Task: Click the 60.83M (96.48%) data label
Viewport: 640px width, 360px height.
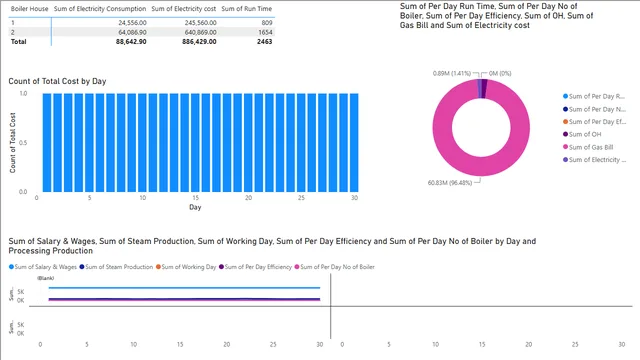Action: pyautogui.click(x=450, y=183)
